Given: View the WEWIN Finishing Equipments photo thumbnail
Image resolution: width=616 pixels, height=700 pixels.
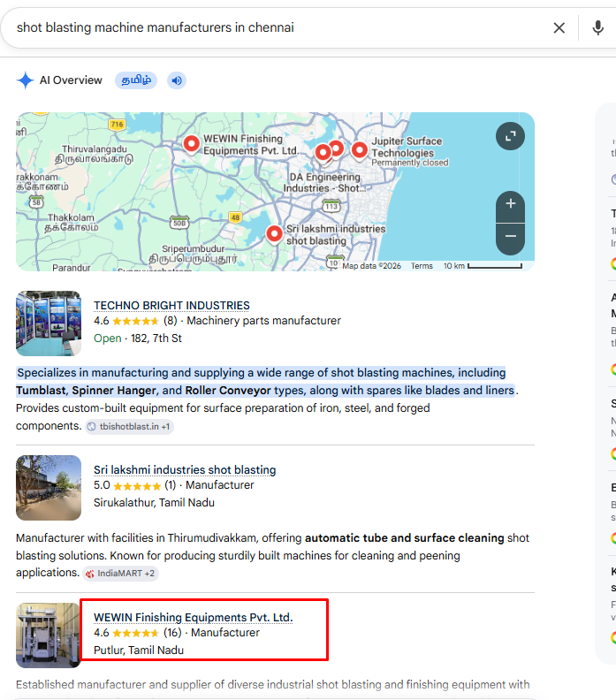Looking at the screenshot, I should [49, 635].
